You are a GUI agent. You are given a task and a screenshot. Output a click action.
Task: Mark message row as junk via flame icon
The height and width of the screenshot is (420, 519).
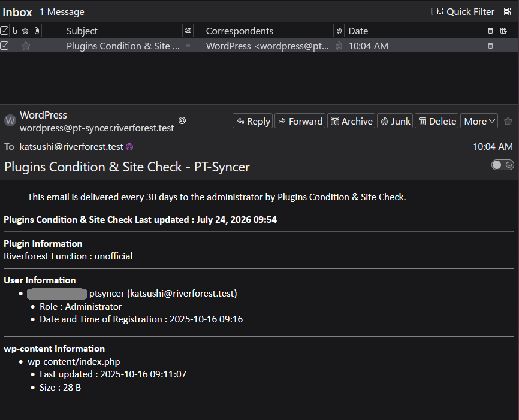pos(339,46)
